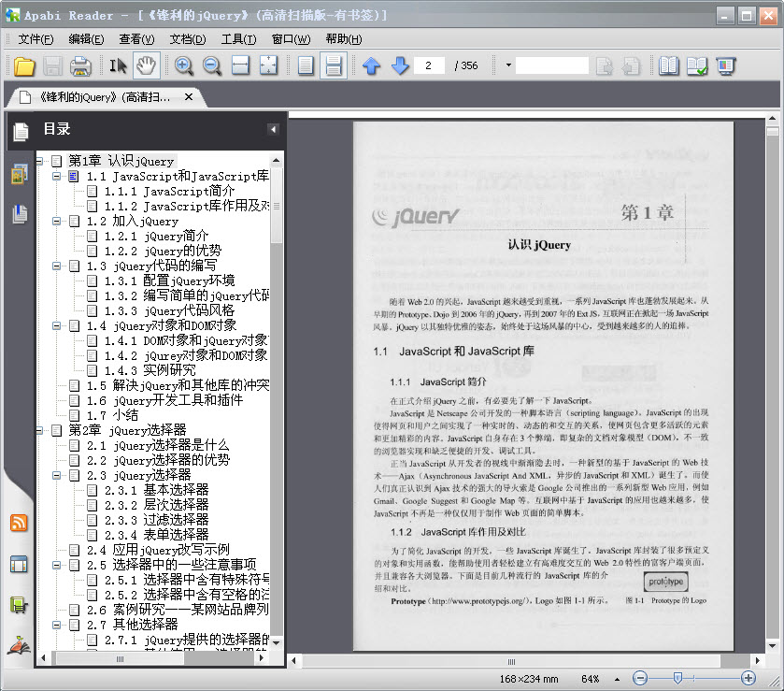Open the stacked pages panel sidebar icon
Viewport: 784px width, 691px height.
click(20, 213)
